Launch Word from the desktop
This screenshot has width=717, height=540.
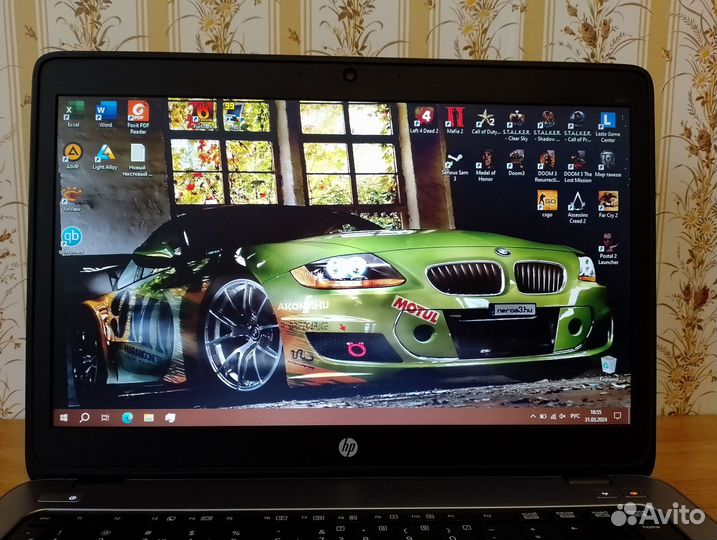pos(104,112)
